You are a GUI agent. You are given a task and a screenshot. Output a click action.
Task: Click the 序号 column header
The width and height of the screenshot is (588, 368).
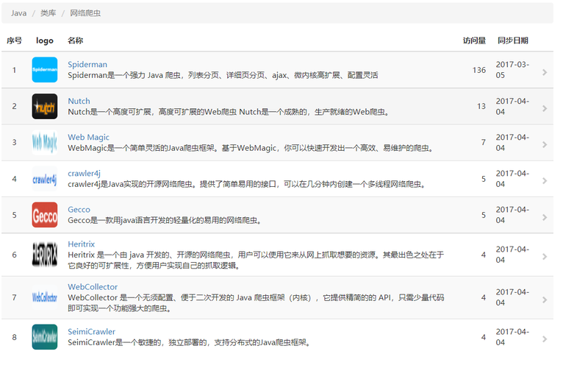[x=14, y=40]
